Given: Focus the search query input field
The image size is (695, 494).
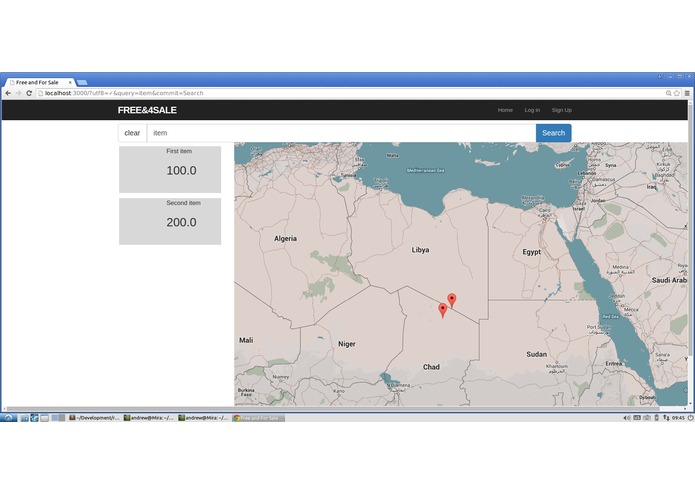Looking at the screenshot, I should point(341,133).
